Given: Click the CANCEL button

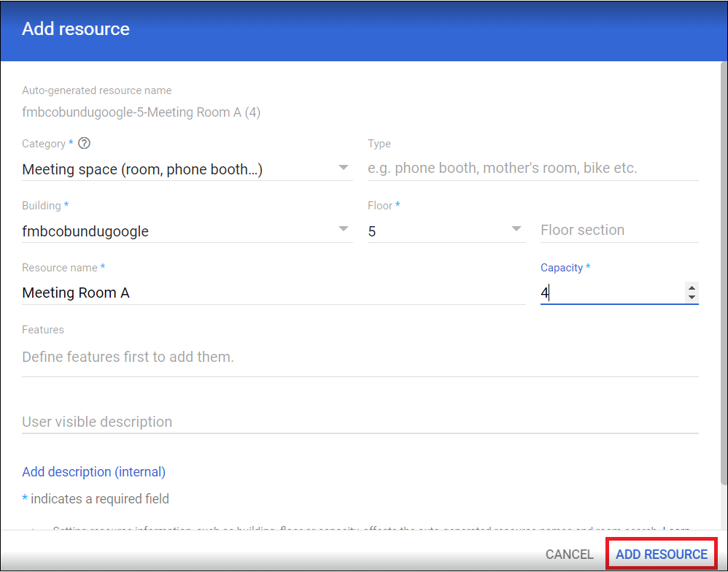Looking at the screenshot, I should pyautogui.click(x=569, y=554).
